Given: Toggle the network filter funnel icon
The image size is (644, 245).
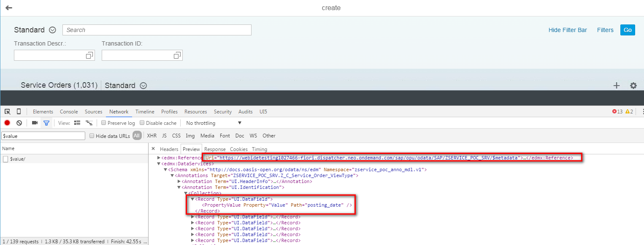Looking at the screenshot, I should tap(46, 123).
